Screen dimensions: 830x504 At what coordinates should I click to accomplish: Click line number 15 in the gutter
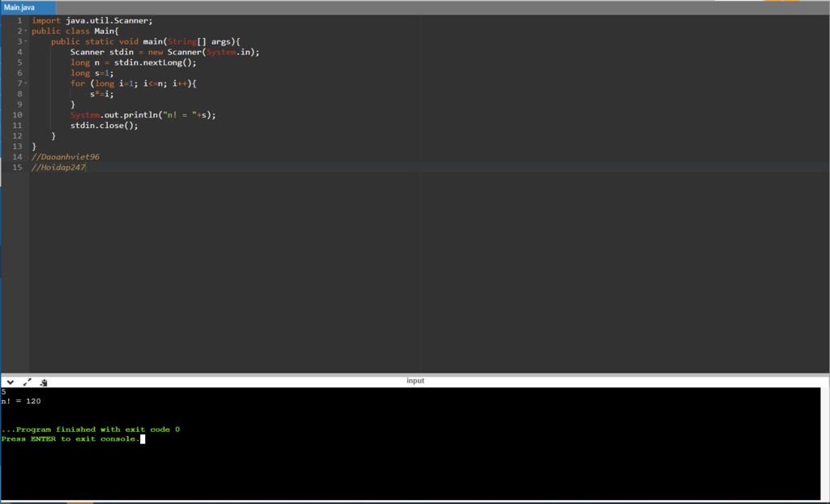point(18,167)
